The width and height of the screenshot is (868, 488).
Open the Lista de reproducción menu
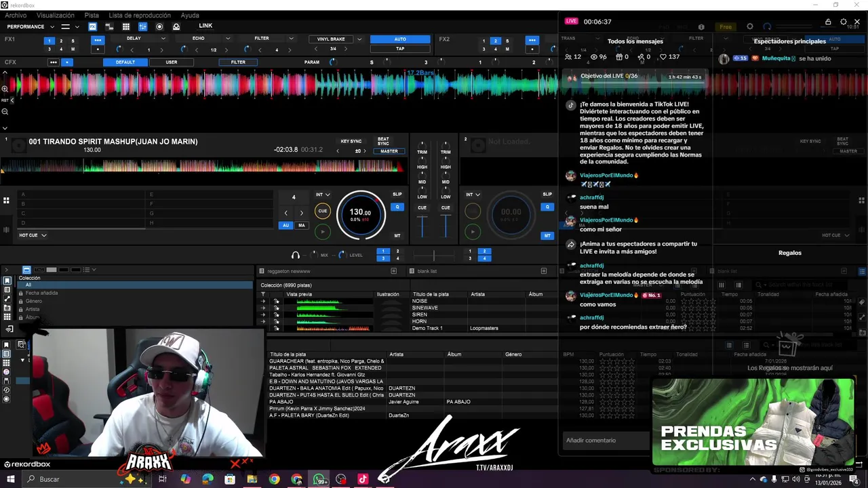point(140,15)
